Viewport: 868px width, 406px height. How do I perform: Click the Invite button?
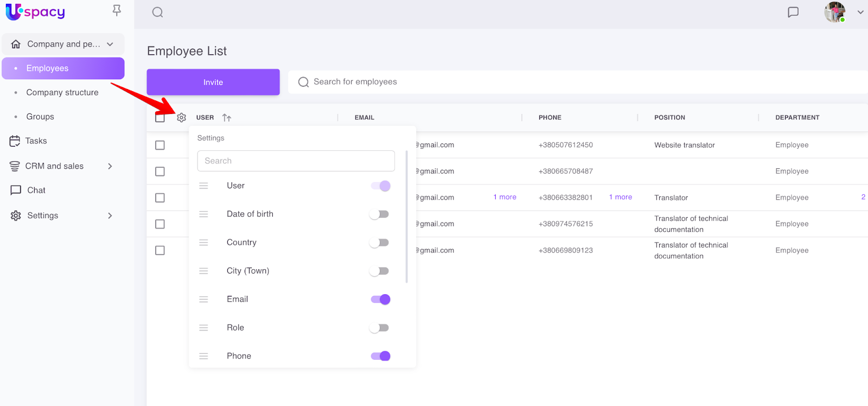click(x=213, y=83)
